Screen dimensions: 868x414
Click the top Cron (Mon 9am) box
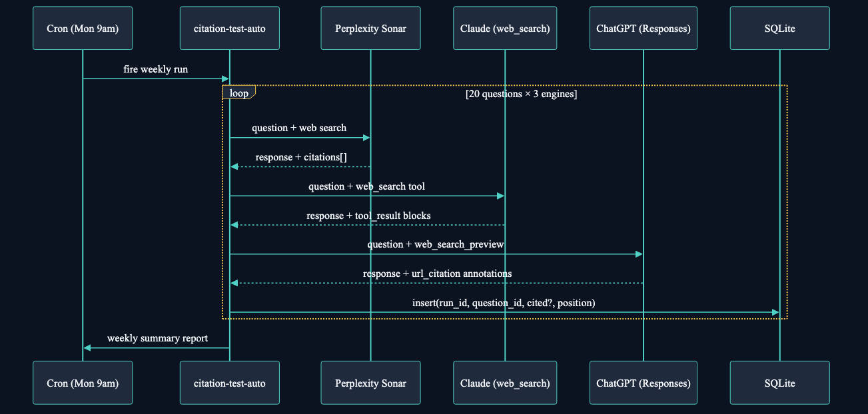tap(83, 29)
